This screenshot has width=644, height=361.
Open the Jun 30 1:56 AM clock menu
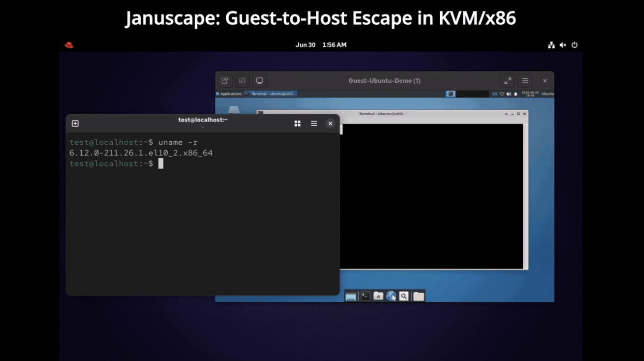(x=321, y=45)
